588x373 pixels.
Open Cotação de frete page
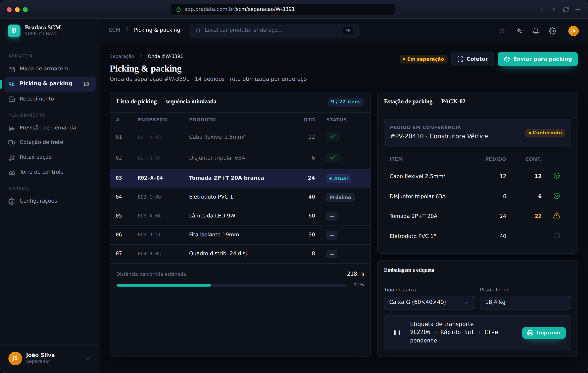click(x=50, y=142)
